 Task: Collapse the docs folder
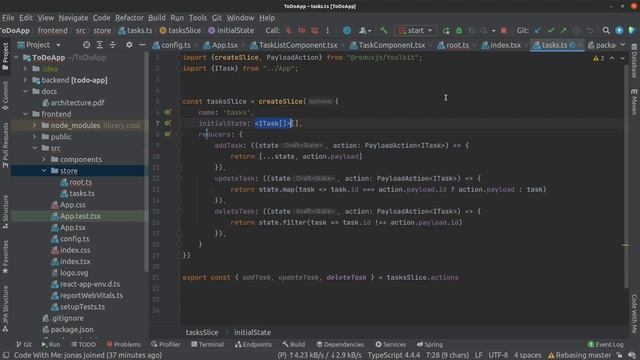point(26,91)
